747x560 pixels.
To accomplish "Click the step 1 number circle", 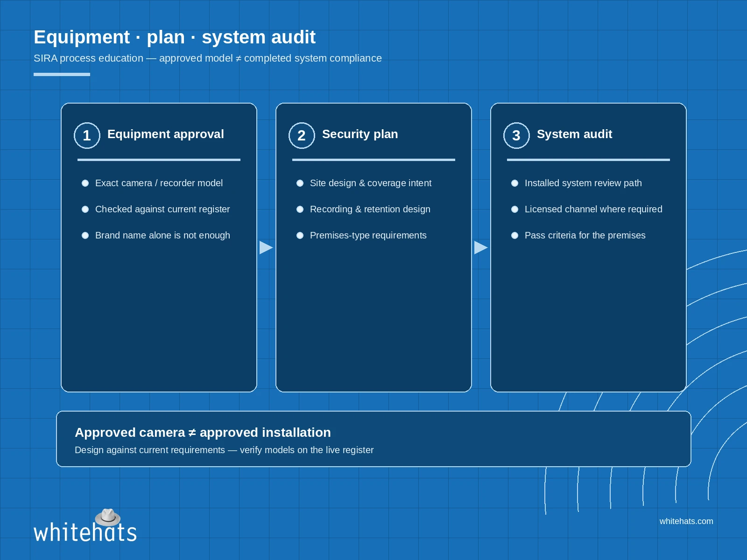I will pyautogui.click(x=87, y=135).
